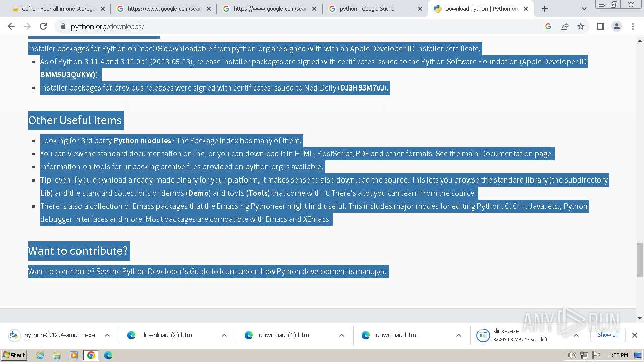644x362 pixels.
Task: Click the BMM5U3QVKW developer ID text
Action: tap(67, 75)
